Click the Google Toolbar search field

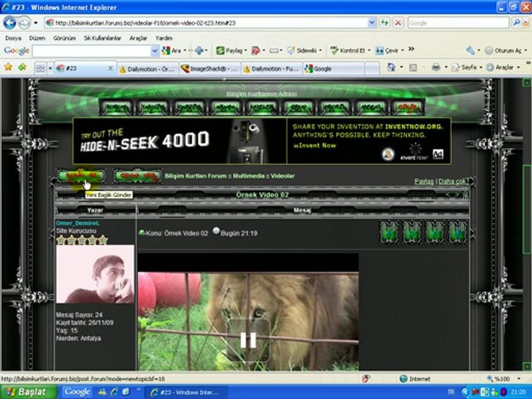pos(91,51)
